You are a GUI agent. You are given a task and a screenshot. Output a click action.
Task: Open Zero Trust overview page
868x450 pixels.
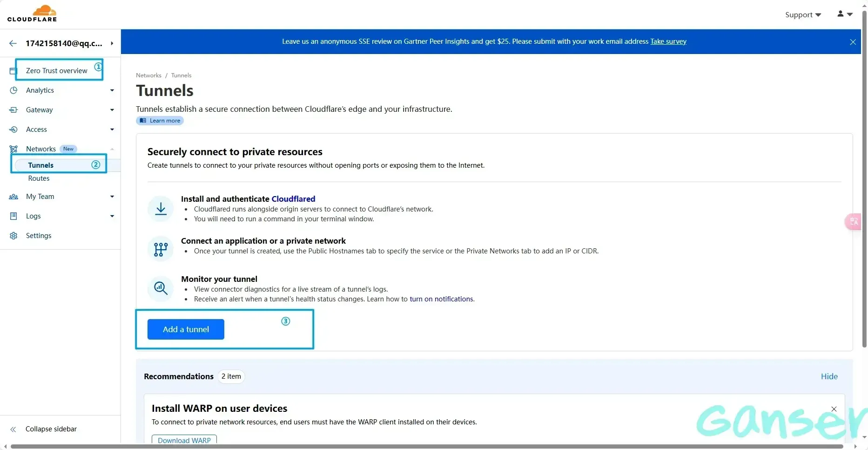[x=57, y=71]
